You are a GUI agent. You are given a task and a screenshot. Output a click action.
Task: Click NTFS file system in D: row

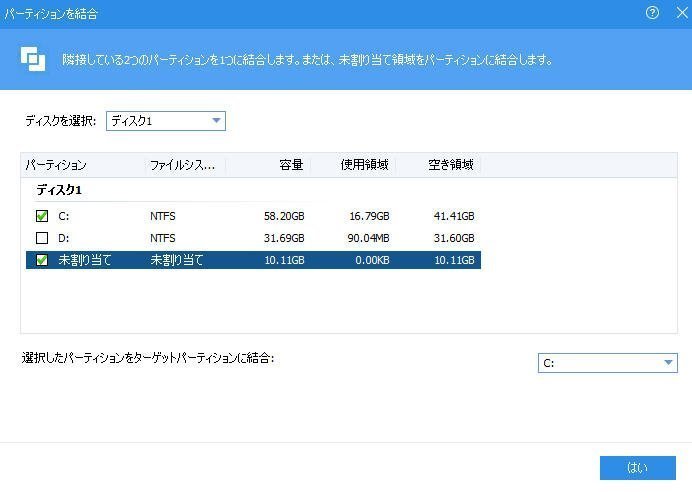pyautogui.click(x=163, y=238)
